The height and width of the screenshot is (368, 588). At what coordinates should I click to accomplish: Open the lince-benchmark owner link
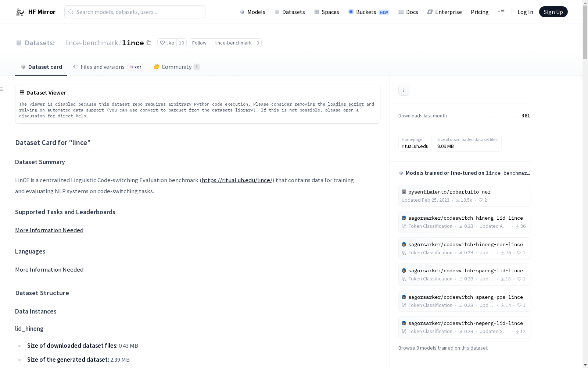point(92,43)
